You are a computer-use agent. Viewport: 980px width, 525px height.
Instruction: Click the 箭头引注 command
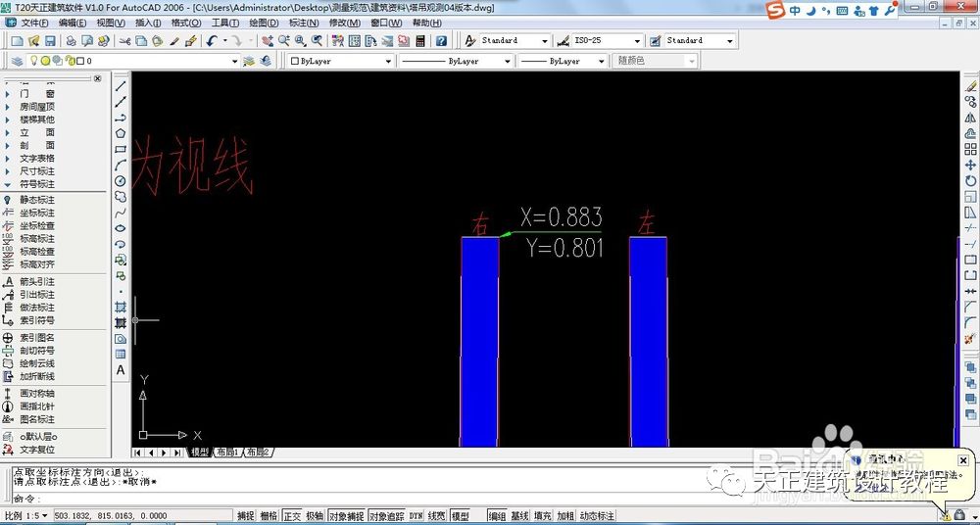36,282
